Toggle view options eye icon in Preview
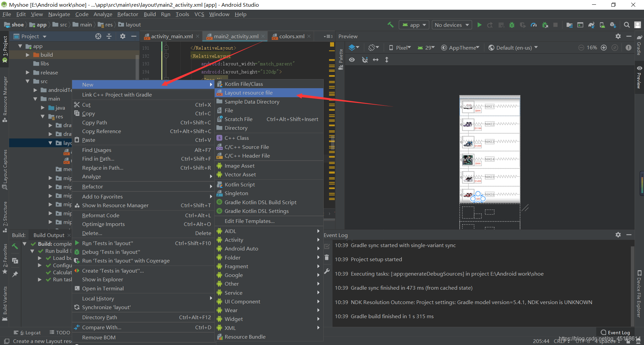Viewport: 644px width, 345px height. [352, 59]
